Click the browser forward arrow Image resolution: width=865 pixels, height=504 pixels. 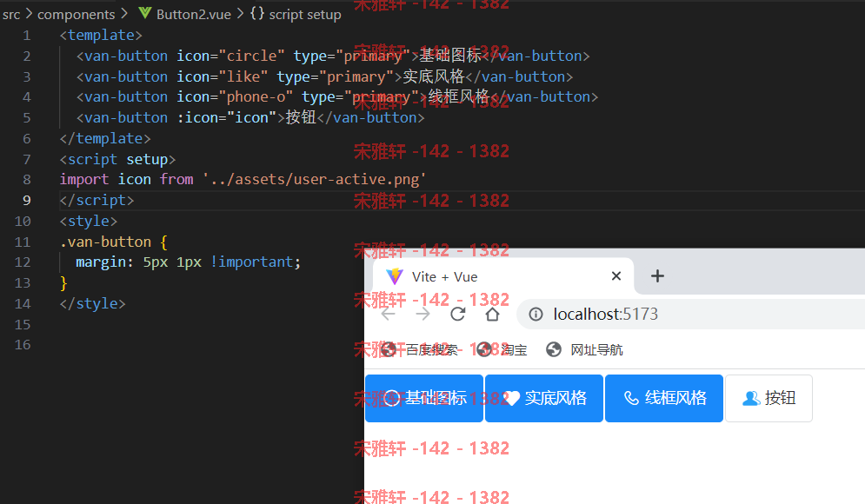tap(423, 315)
